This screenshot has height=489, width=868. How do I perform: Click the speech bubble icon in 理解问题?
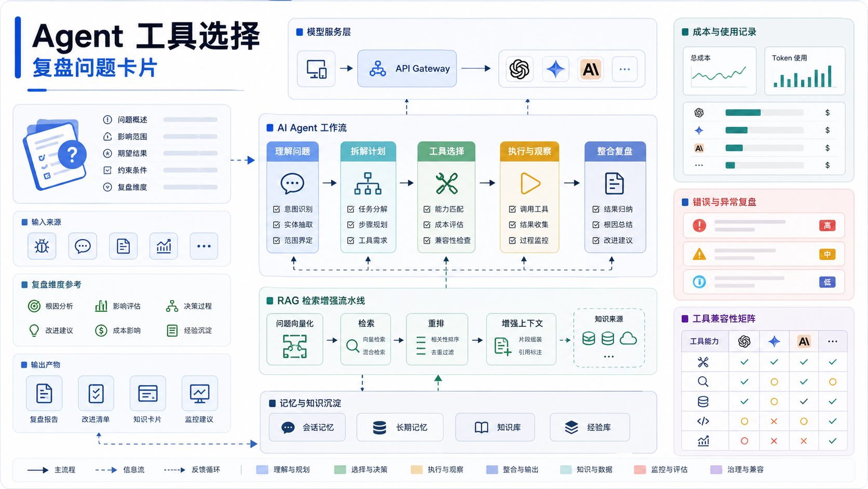click(292, 183)
